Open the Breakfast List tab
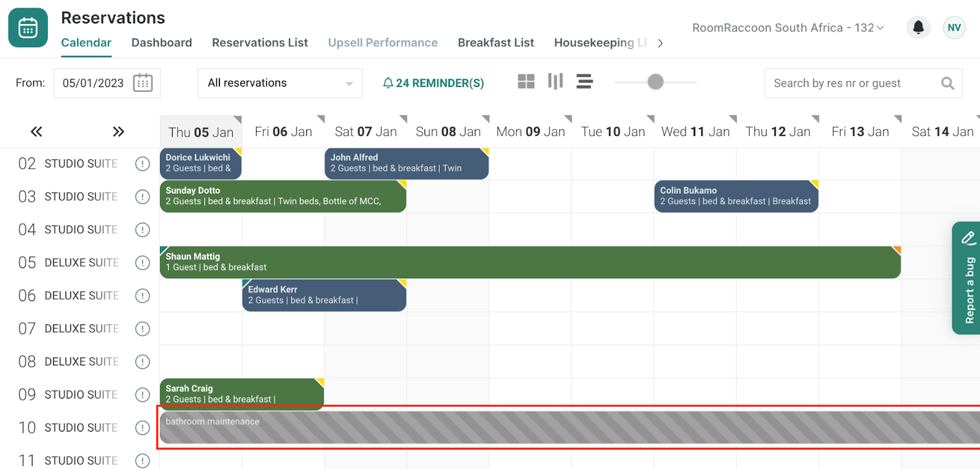This screenshot has width=980, height=469. pos(496,42)
